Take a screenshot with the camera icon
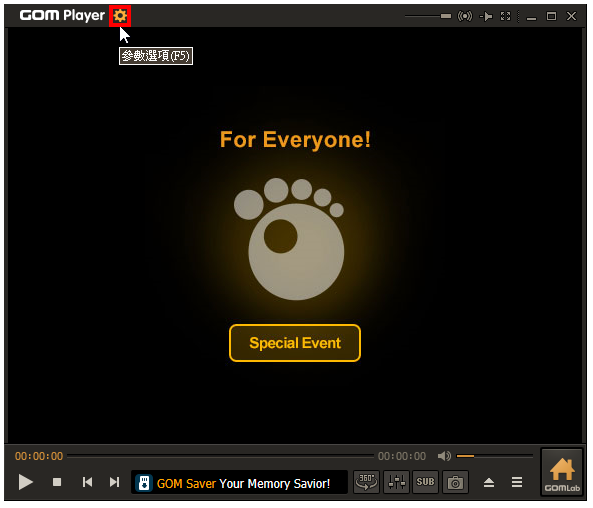Viewport: 593px width, 508px height. 455,482
